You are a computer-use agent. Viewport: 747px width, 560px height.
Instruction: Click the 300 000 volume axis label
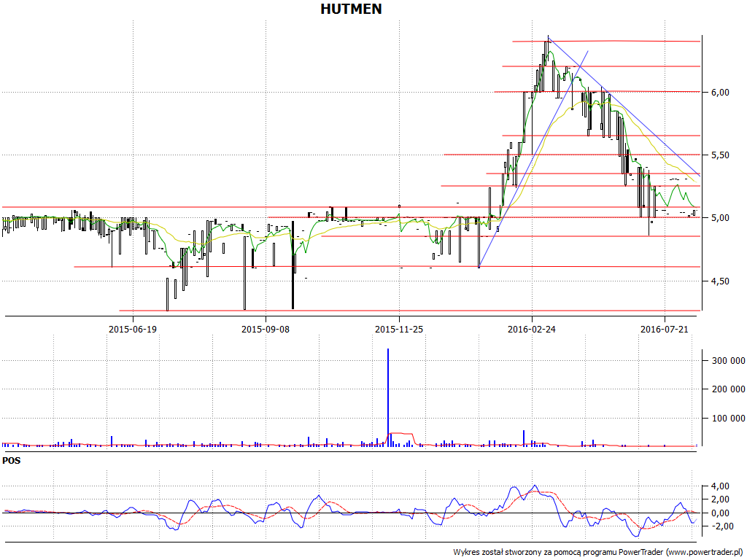tap(728, 361)
